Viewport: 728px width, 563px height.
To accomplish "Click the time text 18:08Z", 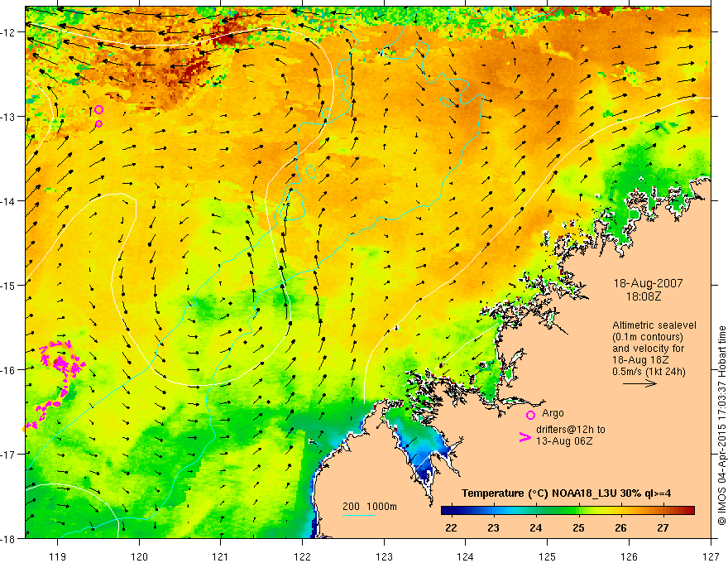I will (644, 296).
